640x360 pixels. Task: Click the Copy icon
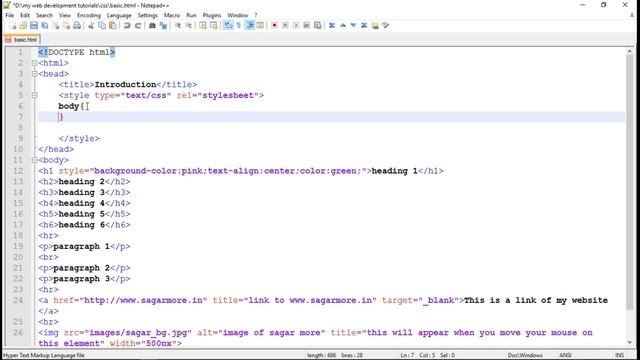click(x=102, y=26)
